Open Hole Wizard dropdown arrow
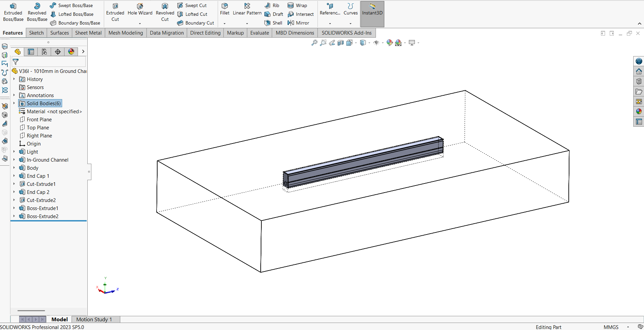 click(140, 24)
